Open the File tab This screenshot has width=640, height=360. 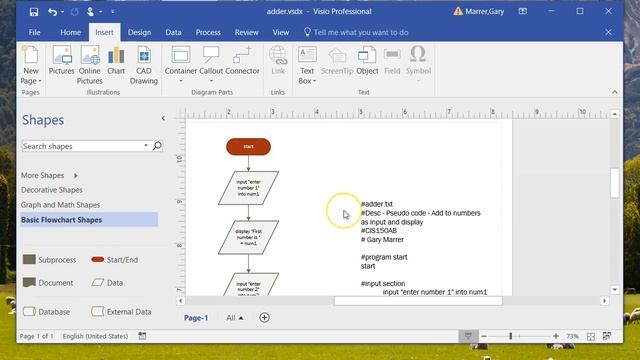coord(34,32)
